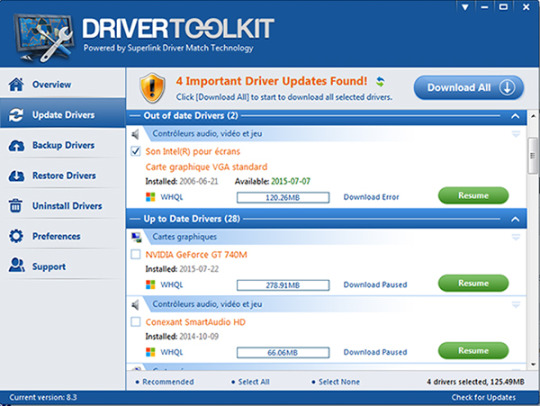
Task: Resume the Son Intel(R) driver download
Action: [473, 196]
